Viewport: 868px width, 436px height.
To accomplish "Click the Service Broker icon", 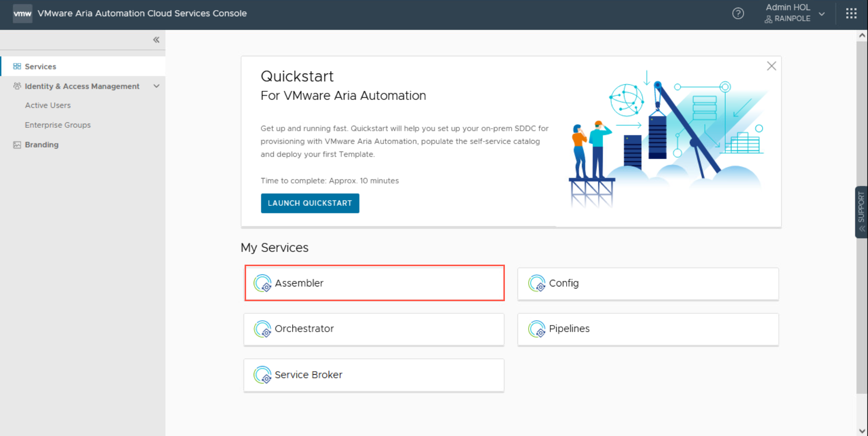I will (262, 375).
